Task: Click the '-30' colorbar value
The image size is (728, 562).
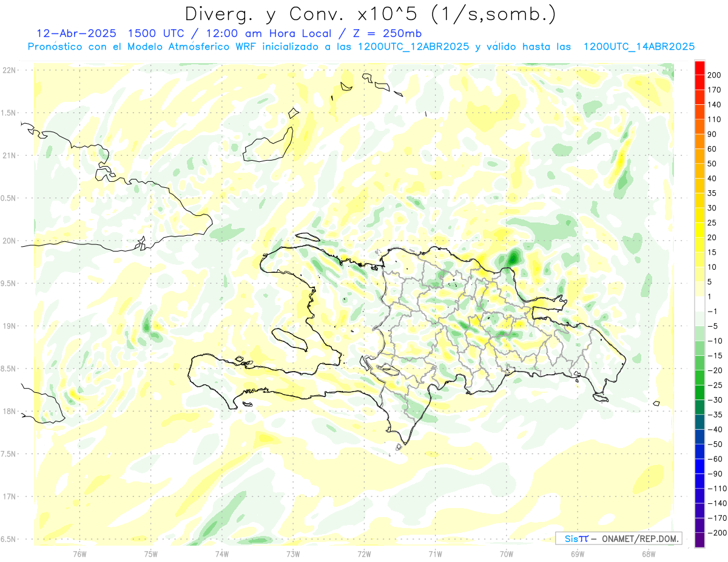Action: (715, 400)
